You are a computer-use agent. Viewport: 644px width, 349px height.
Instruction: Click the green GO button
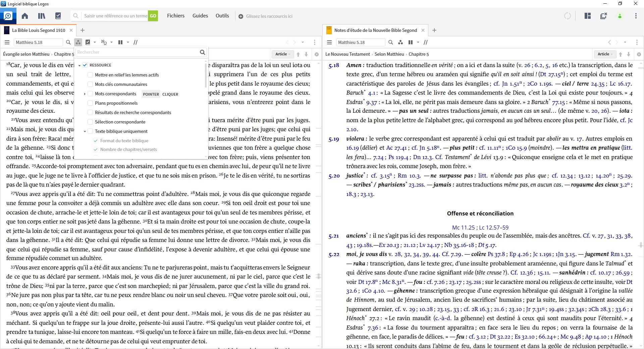point(153,16)
